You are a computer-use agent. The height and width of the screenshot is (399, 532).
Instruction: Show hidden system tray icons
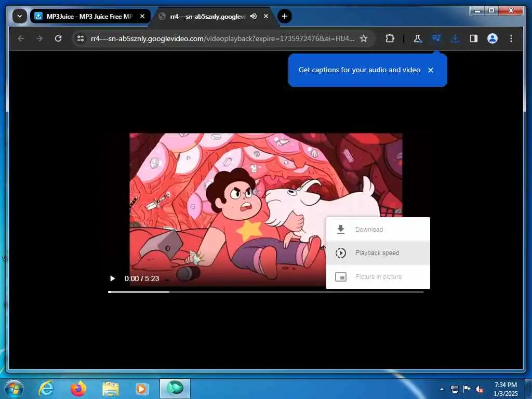coord(442,389)
